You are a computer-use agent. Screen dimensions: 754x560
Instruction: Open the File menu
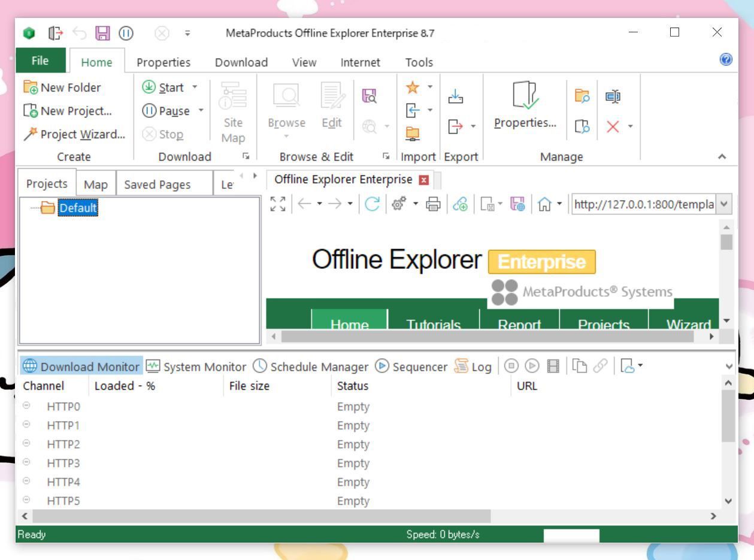[40, 62]
